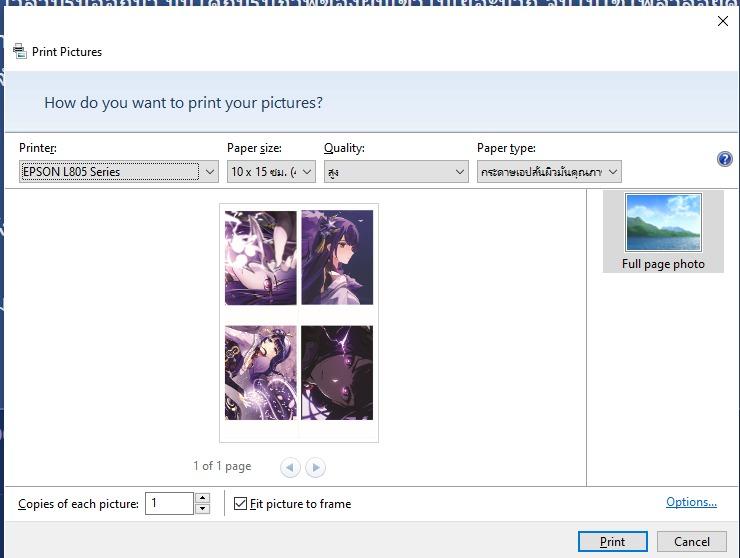Click the 'Paper type:' label
This screenshot has width=740, height=558.
(506, 148)
